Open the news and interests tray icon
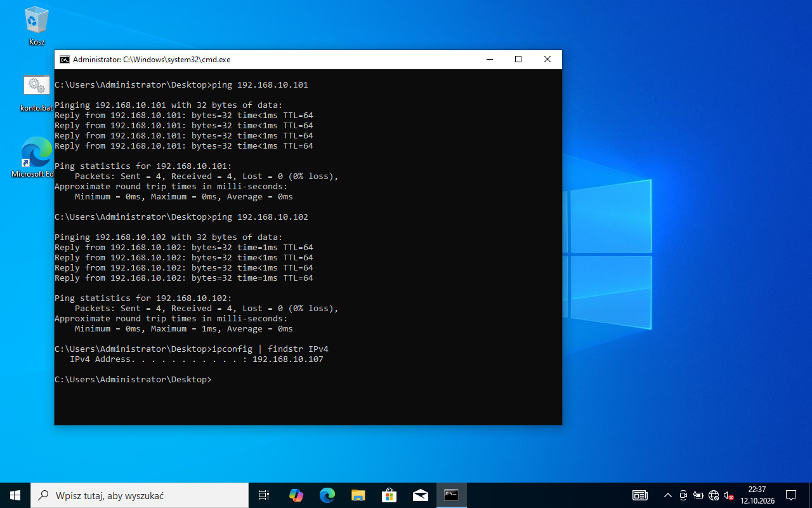The height and width of the screenshot is (508, 812). tap(640, 495)
